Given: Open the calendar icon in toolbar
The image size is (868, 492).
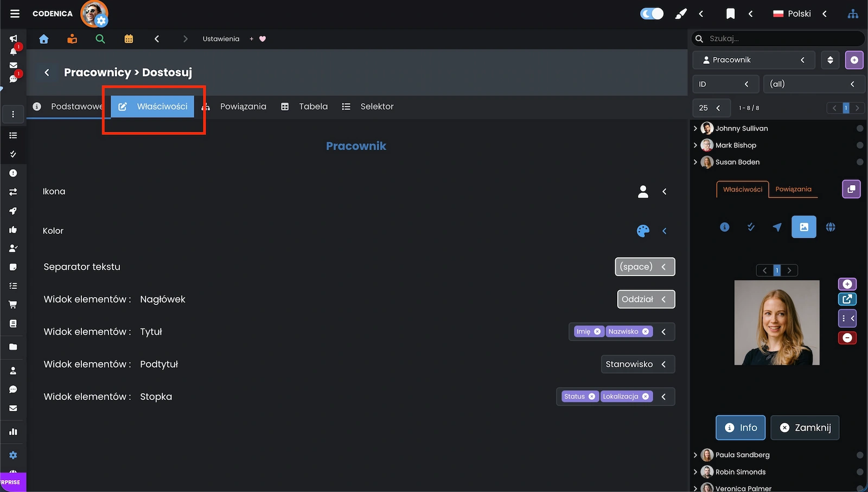Looking at the screenshot, I should 129,39.
